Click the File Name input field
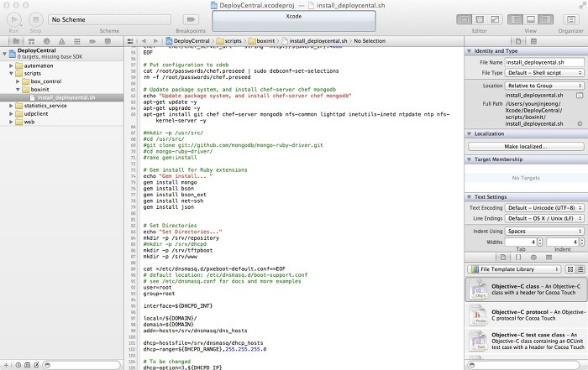This screenshot has height=370, width=588. [544, 62]
